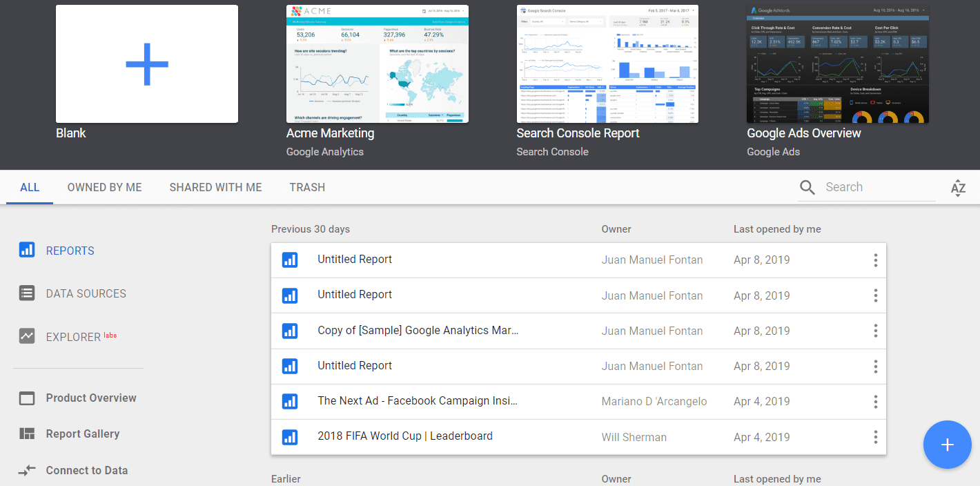Click the Connect to Data arrows icon
Screen dimensions: 980x486
coord(27,470)
